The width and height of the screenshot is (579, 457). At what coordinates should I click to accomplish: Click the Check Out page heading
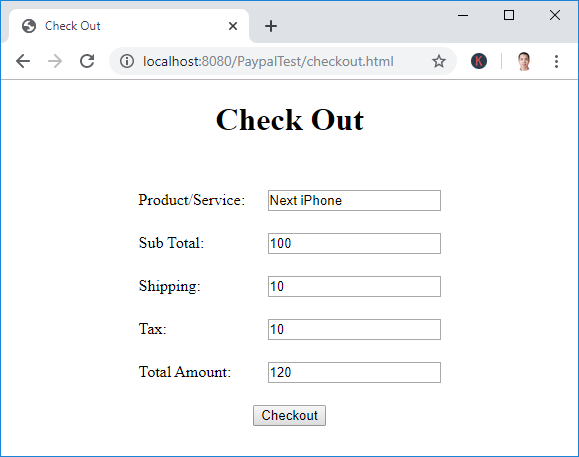(290, 120)
